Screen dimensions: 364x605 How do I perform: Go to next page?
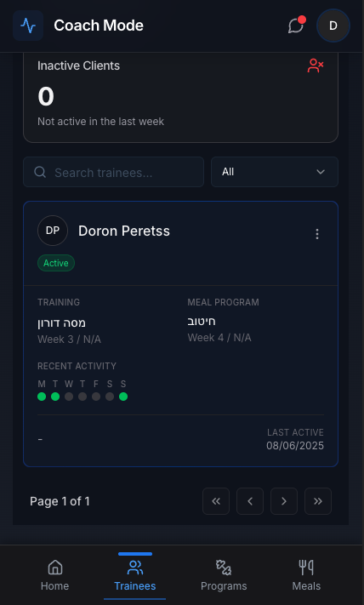coord(284,501)
